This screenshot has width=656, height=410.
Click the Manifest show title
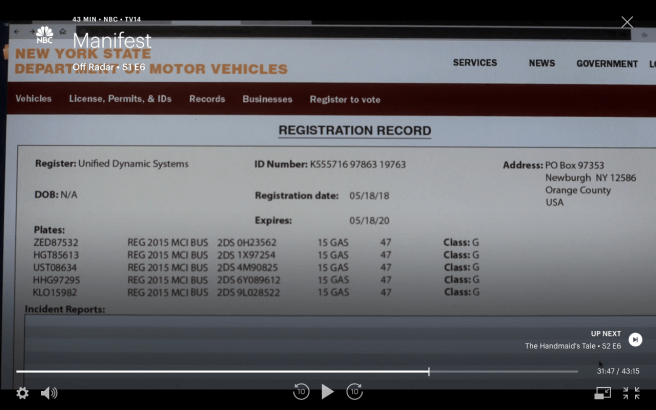click(x=112, y=41)
